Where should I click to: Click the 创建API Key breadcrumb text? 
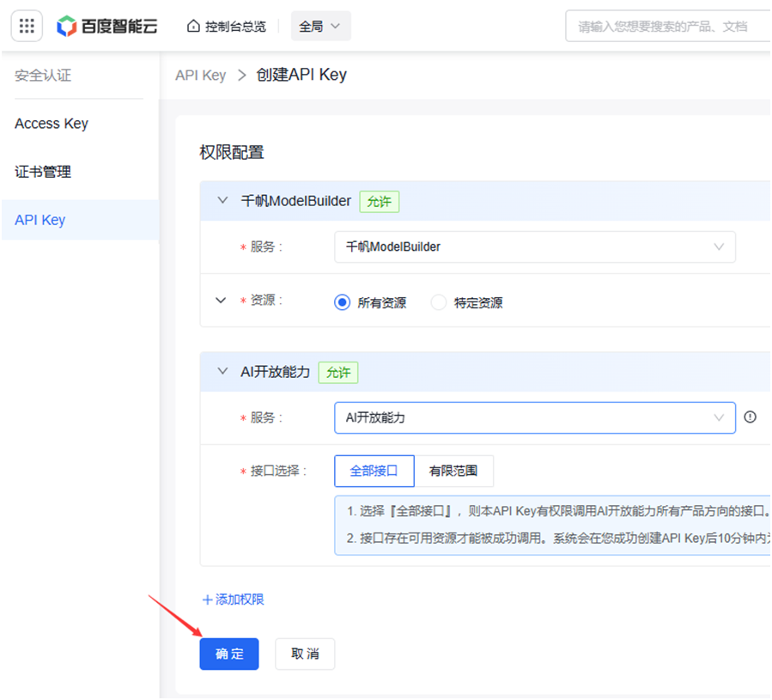coord(301,75)
